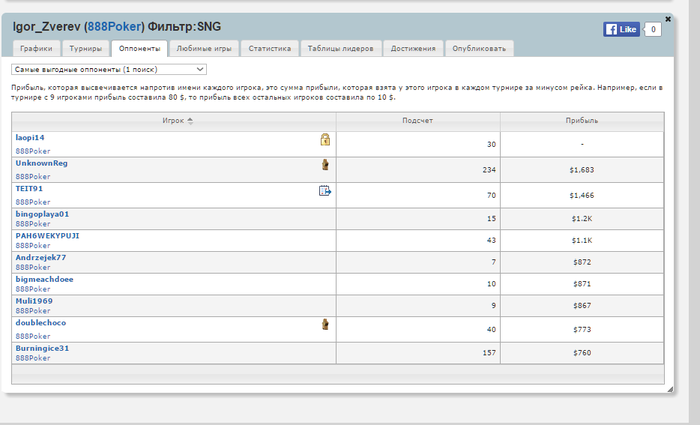This screenshot has width=700, height=425.
Task: Open the Таблицы лидеров tab
Action: pos(341,48)
